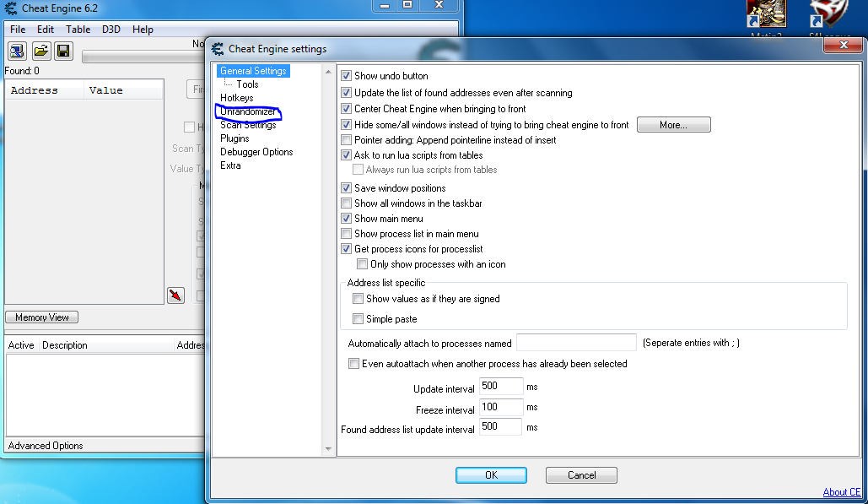This screenshot has height=504, width=868.
Task: Click the More... button
Action: 674,125
